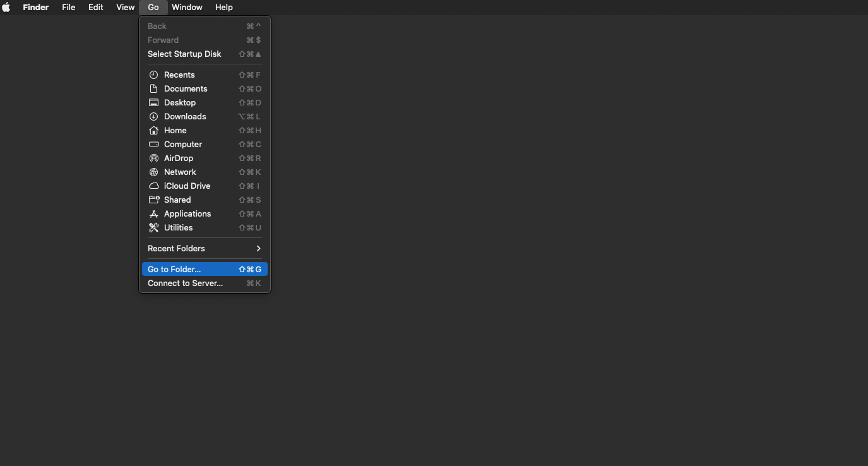868x466 pixels.
Task: Open the Finder menu in menu bar
Action: [36, 8]
